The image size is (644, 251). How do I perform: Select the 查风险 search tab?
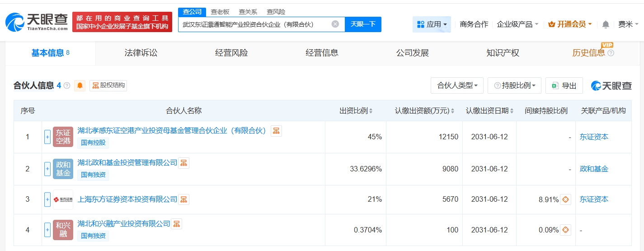pos(276,12)
